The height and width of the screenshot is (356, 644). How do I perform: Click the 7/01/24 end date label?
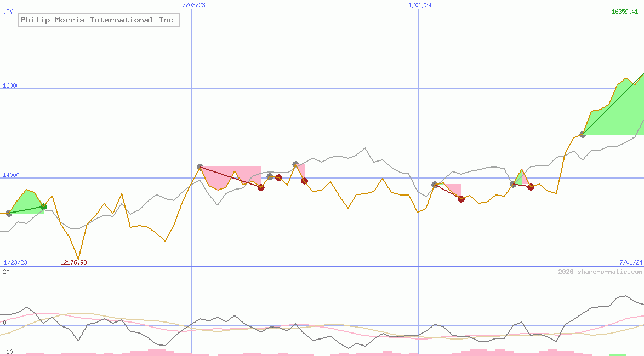628,262
